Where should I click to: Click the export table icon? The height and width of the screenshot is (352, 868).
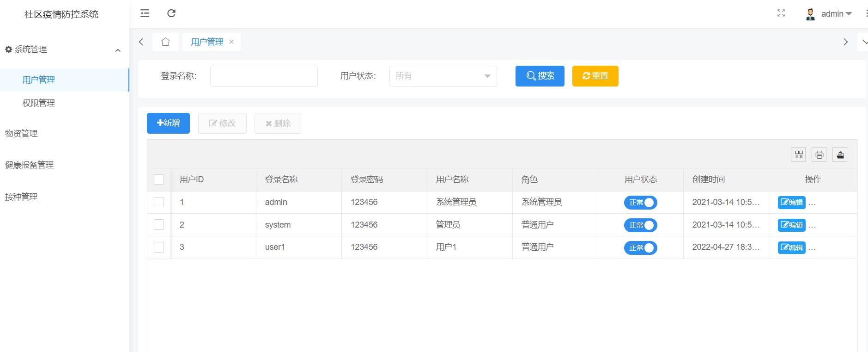840,154
